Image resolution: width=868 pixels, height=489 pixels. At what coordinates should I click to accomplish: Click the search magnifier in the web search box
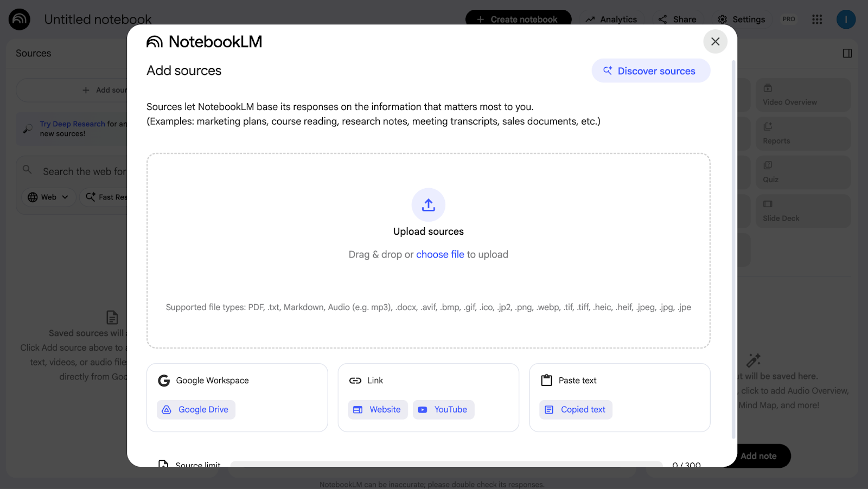(27, 170)
